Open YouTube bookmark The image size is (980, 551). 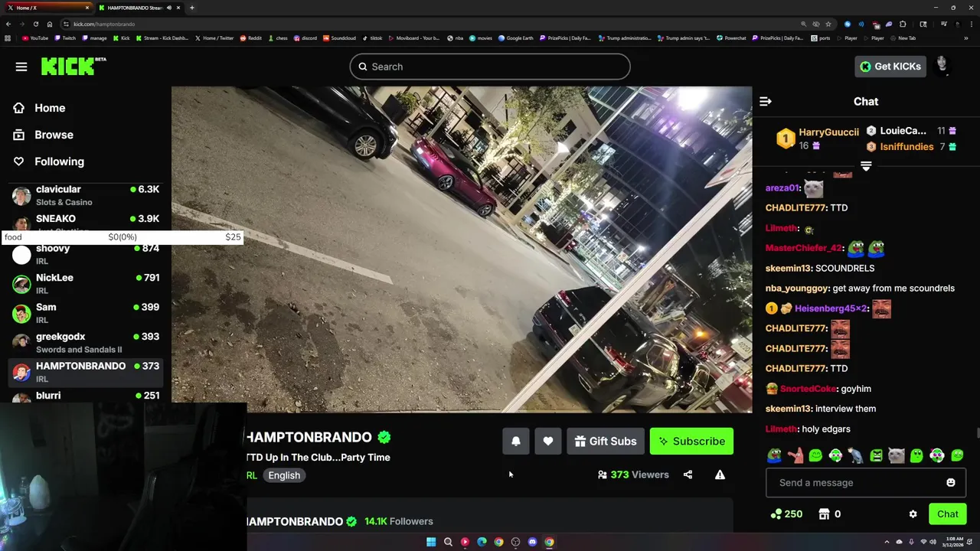(x=35, y=37)
